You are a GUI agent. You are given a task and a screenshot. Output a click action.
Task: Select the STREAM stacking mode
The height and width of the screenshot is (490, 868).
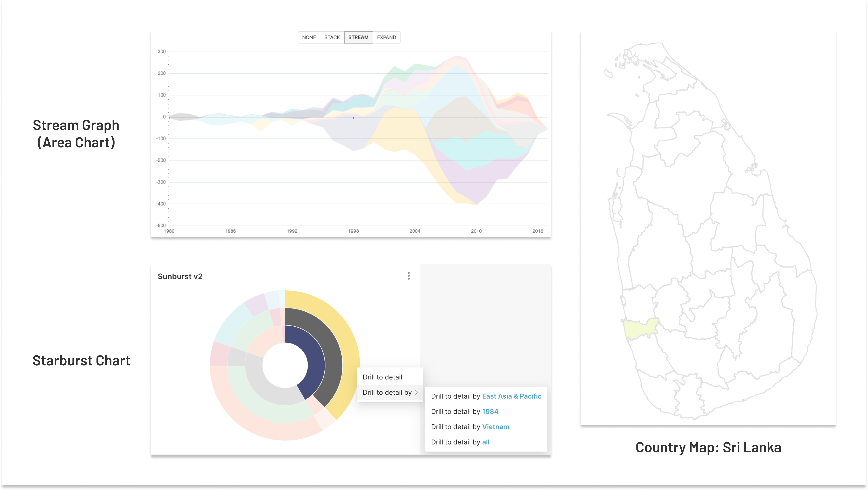point(358,37)
